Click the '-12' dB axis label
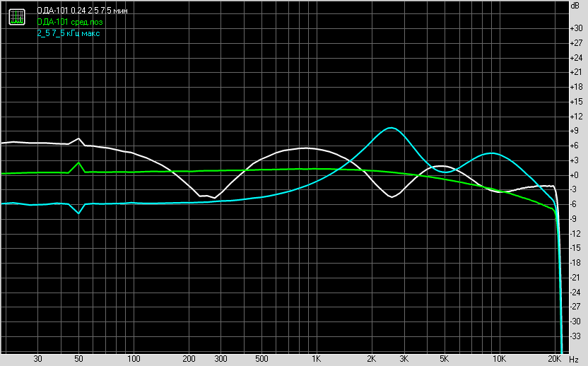Image resolution: width=588 pixels, height=366 pixels. (x=575, y=234)
